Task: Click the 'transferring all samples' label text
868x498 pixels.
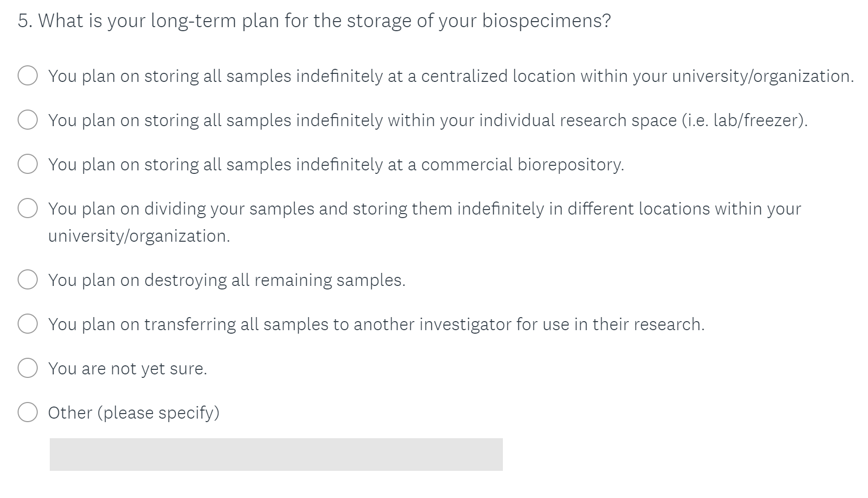Action: [376, 325]
